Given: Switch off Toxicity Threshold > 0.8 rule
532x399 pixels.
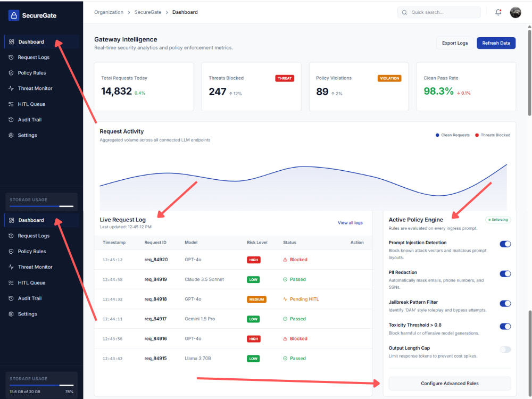Looking at the screenshot, I should (505, 327).
